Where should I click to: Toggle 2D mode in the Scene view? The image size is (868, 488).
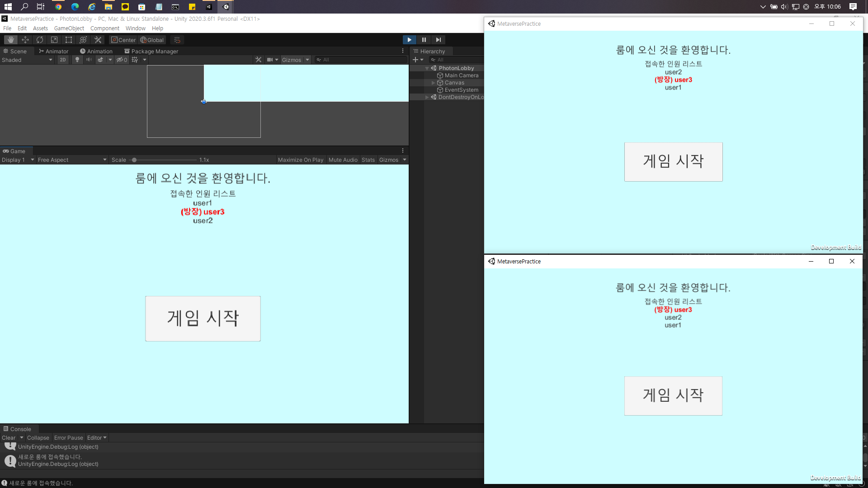click(62, 59)
